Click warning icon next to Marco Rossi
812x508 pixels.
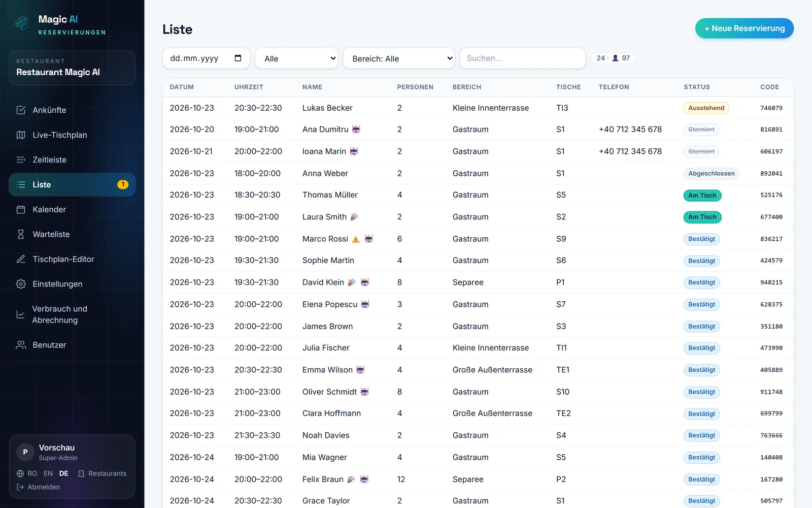356,239
